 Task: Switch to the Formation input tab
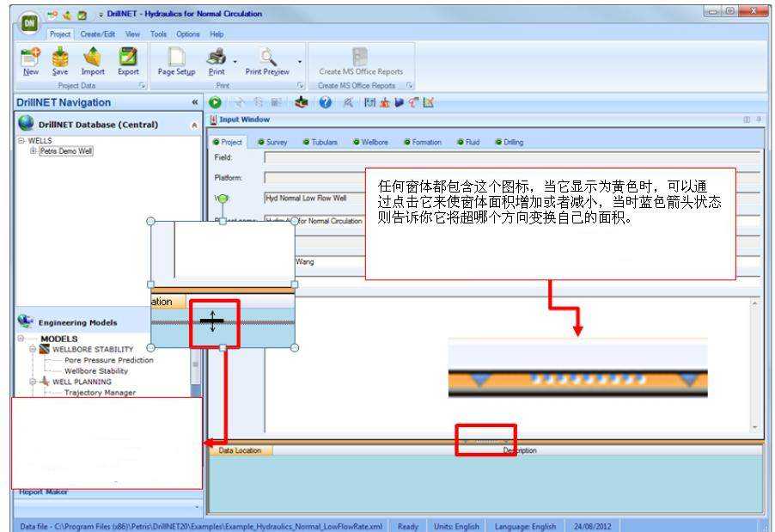click(423, 142)
